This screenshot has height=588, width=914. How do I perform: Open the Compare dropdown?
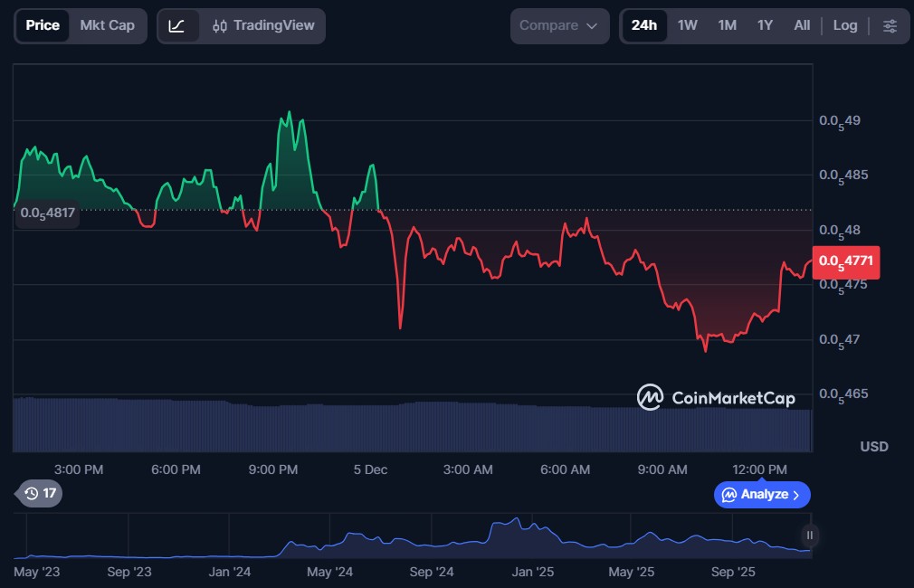pyautogui.click(x=559, y=26)
